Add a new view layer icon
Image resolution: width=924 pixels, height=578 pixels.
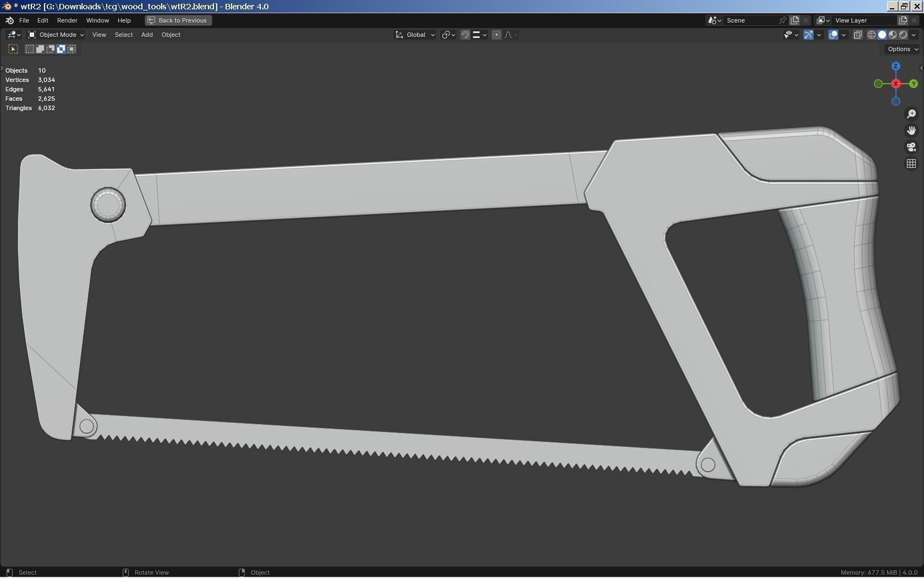tap(903, 20)
